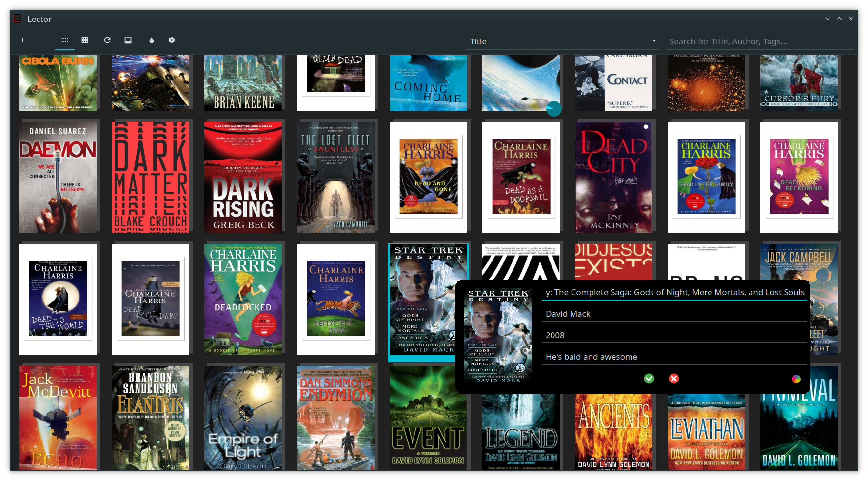Switch to grid cover view
Image resolution: width=868 pixels, height=481 pixels.
click(65, 40)
